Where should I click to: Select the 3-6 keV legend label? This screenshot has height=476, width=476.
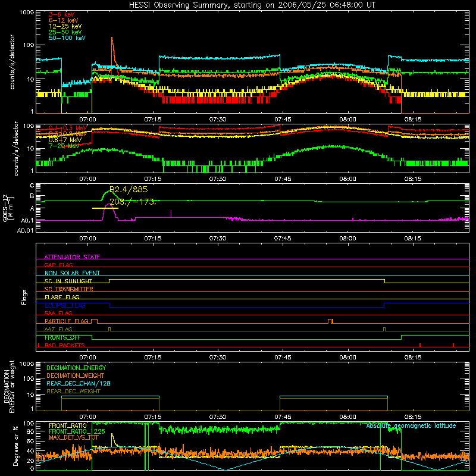[x=62, y=14]
